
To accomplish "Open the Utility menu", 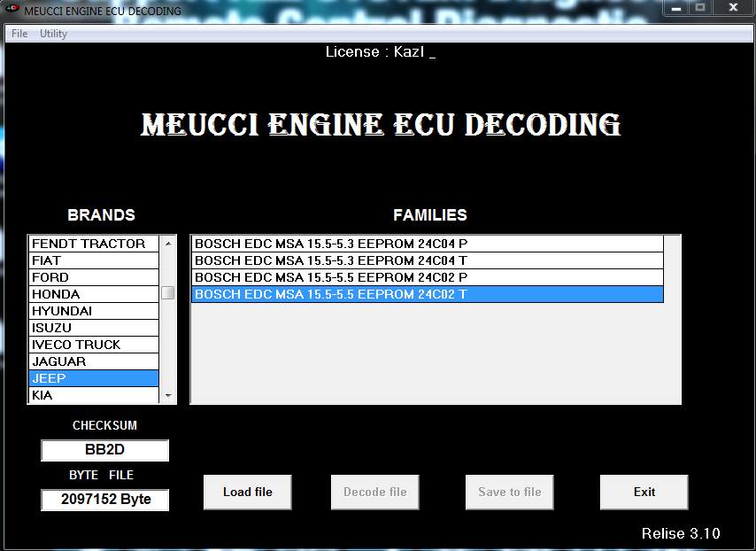I will (53, 34).
